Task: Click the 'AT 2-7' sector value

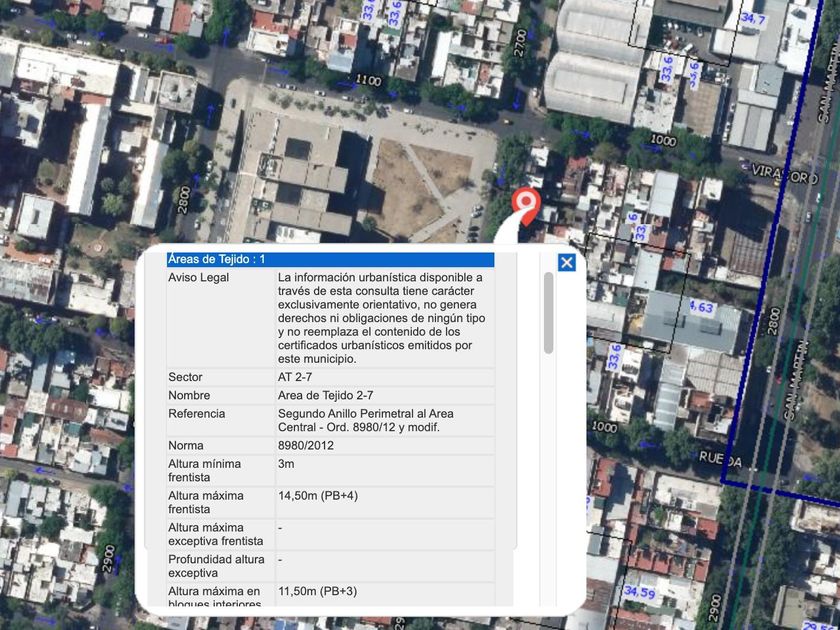Action: point(295,377)
